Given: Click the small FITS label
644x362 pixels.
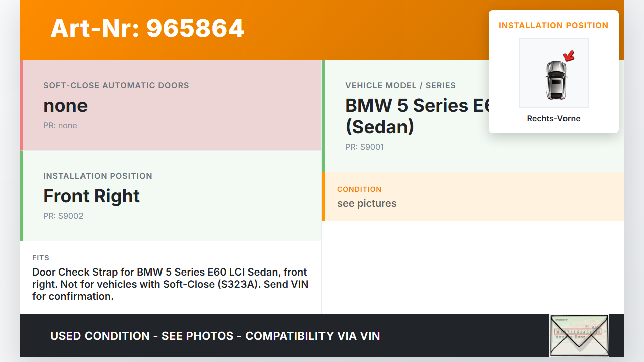Looking at the screenshot, I should click(41, 258).
